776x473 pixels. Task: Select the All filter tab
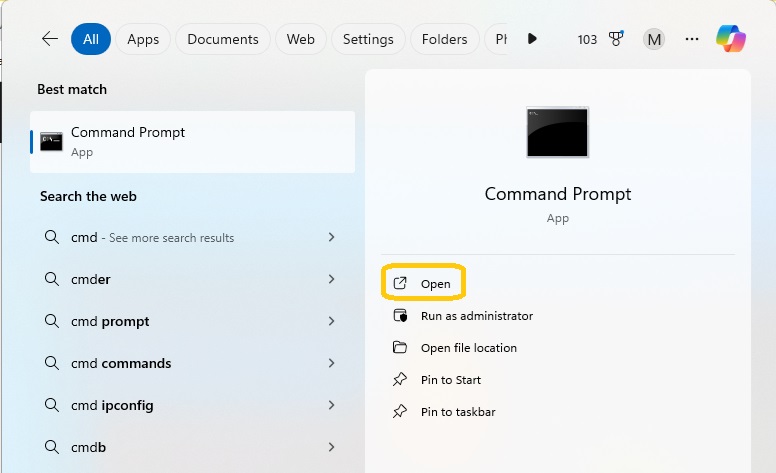click(x=91, y=39)
